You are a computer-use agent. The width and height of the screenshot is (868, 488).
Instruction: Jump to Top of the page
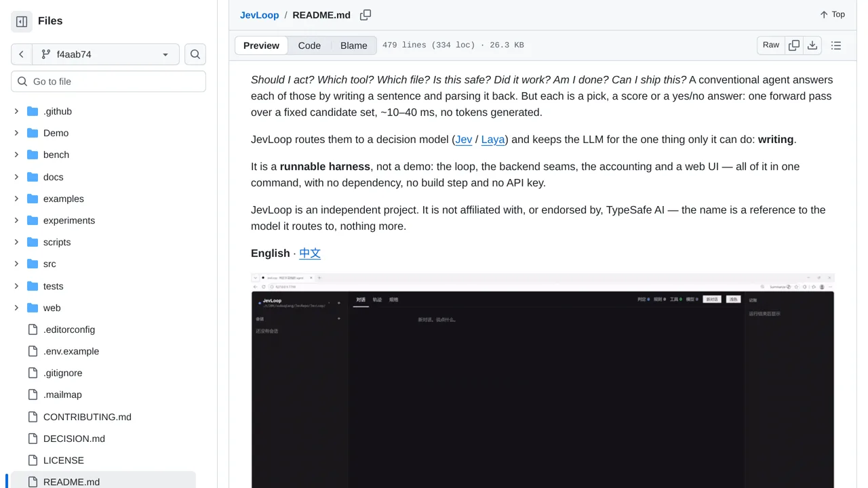(x=832, y=14)
